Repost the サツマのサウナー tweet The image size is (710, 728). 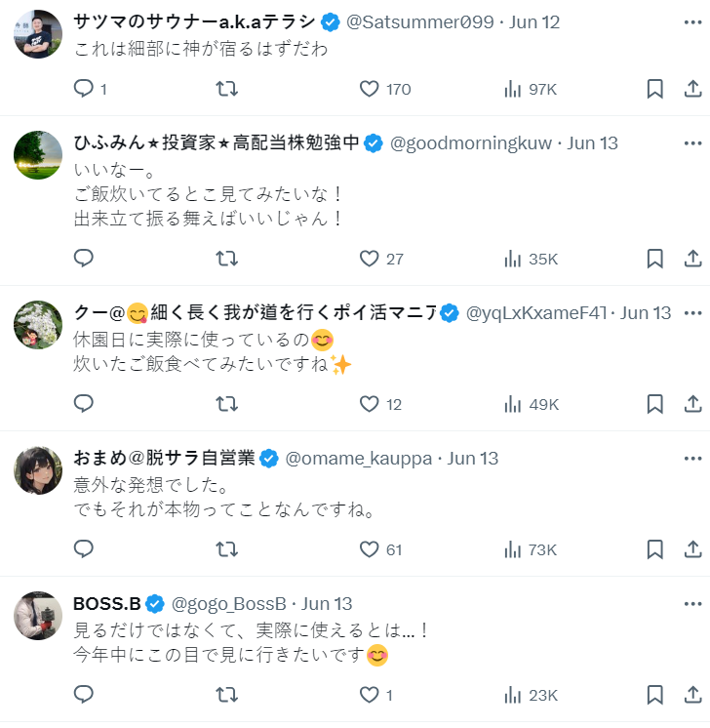(226, 89)
